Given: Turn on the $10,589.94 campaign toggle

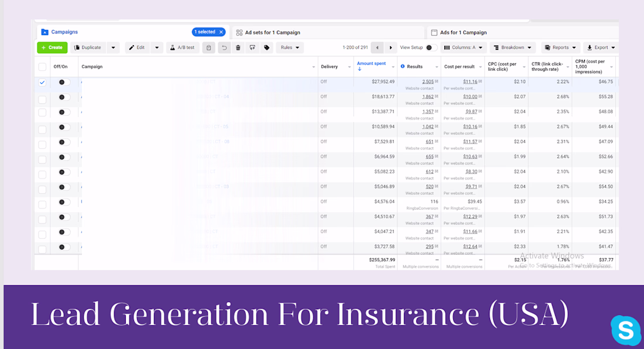Looking at the screenshot, I should tap(63, 127).
